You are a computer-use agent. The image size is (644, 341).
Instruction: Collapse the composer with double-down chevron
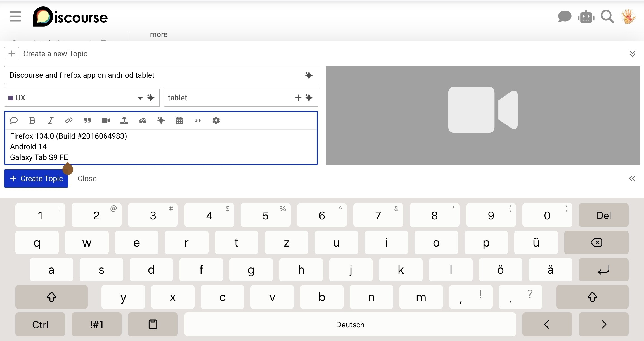coord(632,54)
